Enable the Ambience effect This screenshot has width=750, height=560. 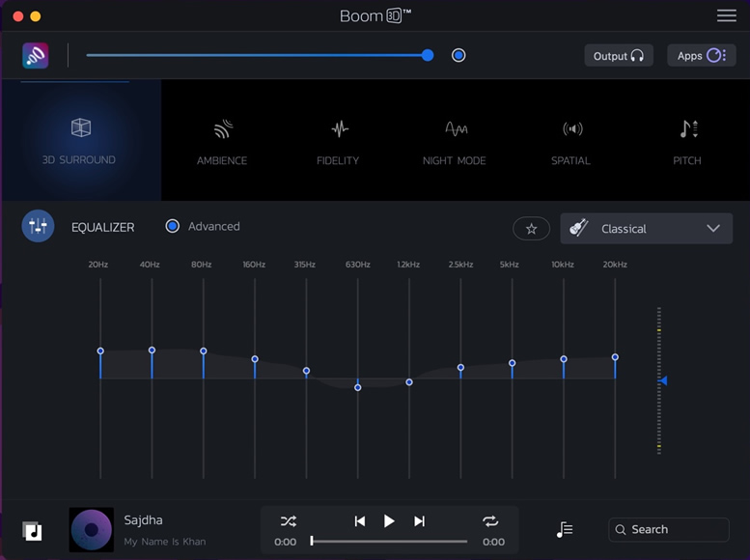[222, 142]
